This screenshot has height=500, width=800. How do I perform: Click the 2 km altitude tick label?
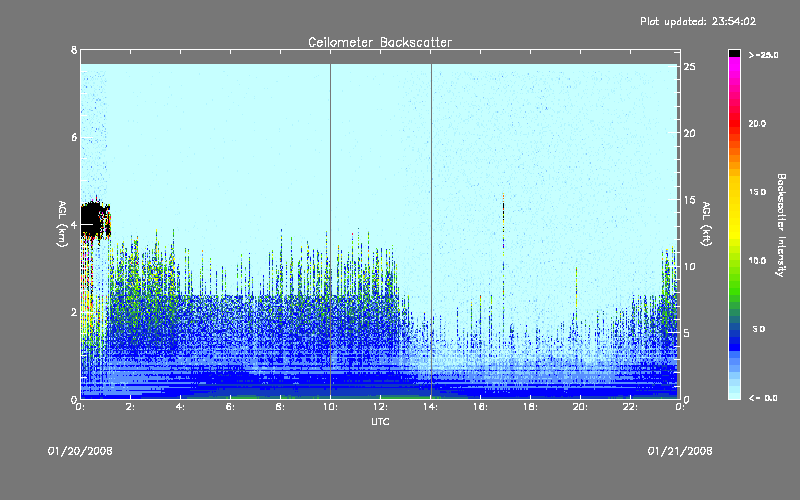pyautogui.click(x=74, y=312)
